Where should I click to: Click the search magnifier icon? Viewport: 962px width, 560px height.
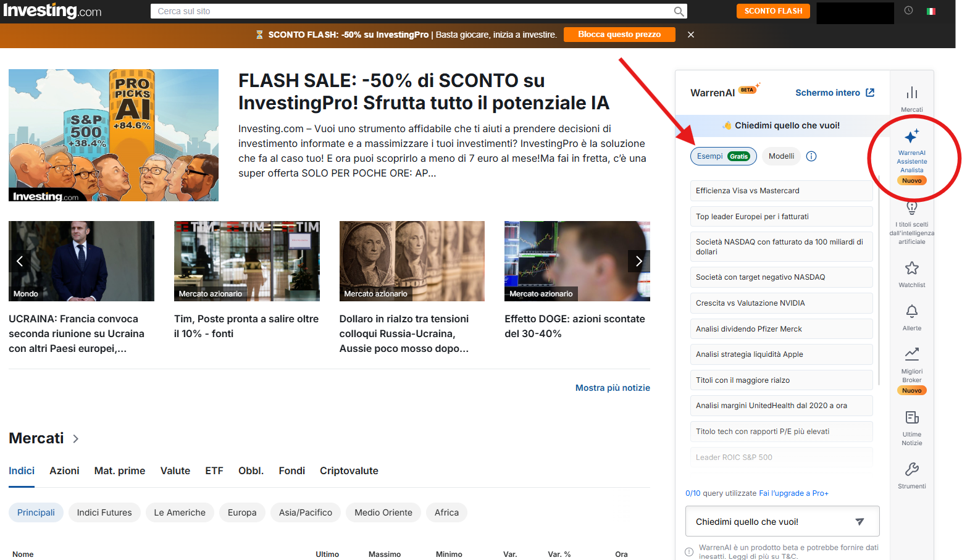pos(679,11)
